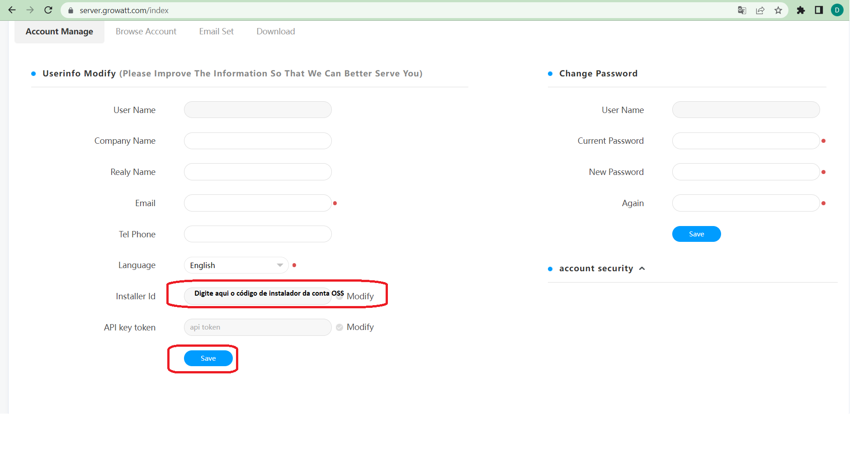Open the browser side panel icon
Viewport: 868px width, 462px height.
click(819, 10)
